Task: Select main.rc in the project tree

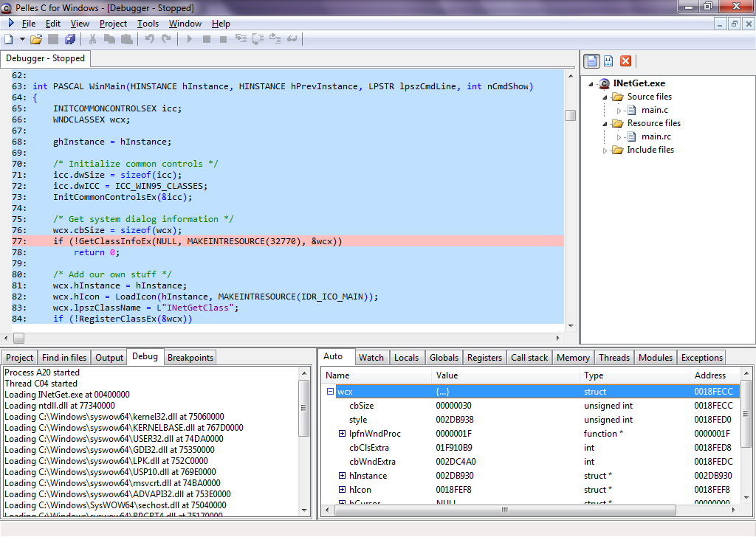Action: click(656, 136)
